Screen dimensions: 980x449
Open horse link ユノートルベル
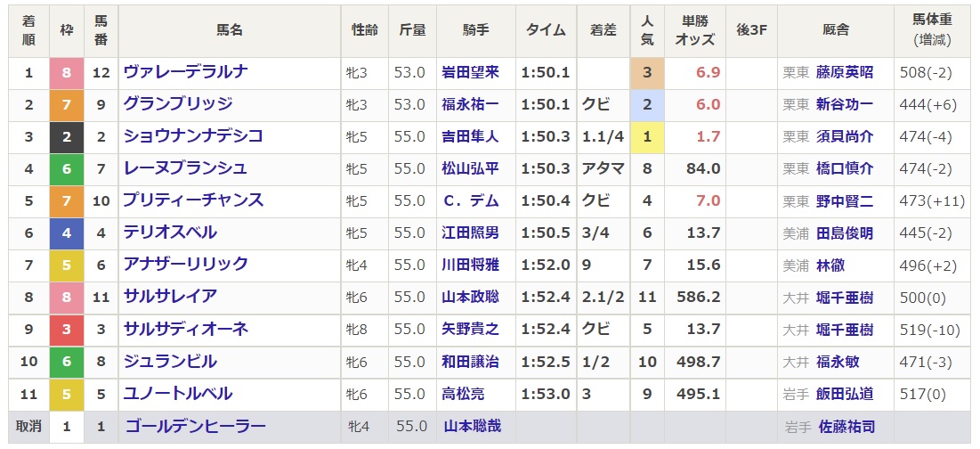(x=178, y=394)
